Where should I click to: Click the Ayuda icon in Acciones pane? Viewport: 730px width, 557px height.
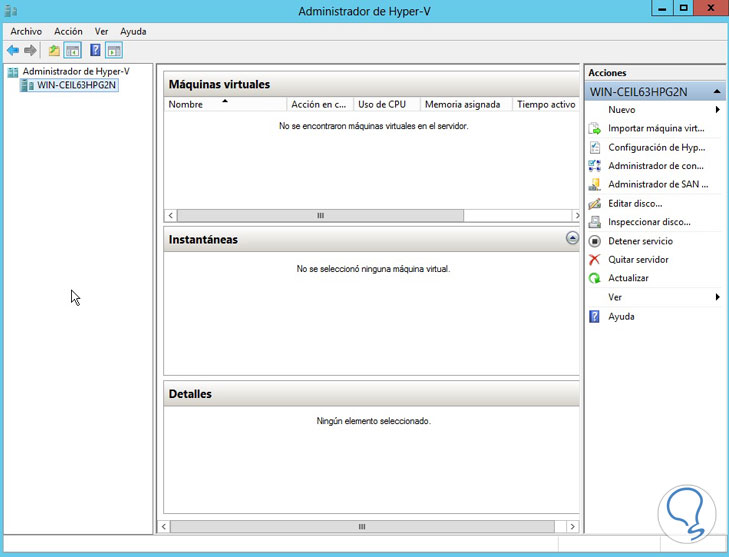[595, 317]
